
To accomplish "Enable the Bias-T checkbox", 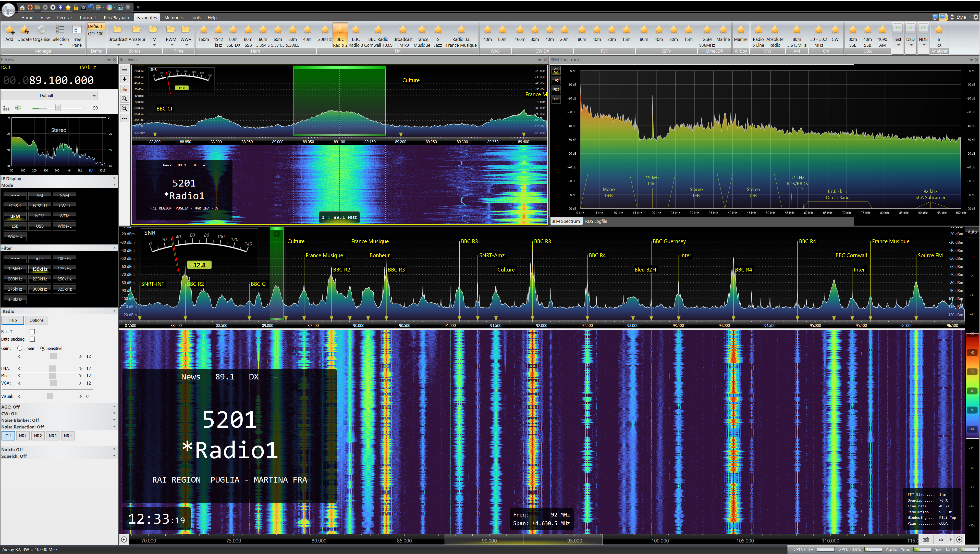I will click(32, 332).
